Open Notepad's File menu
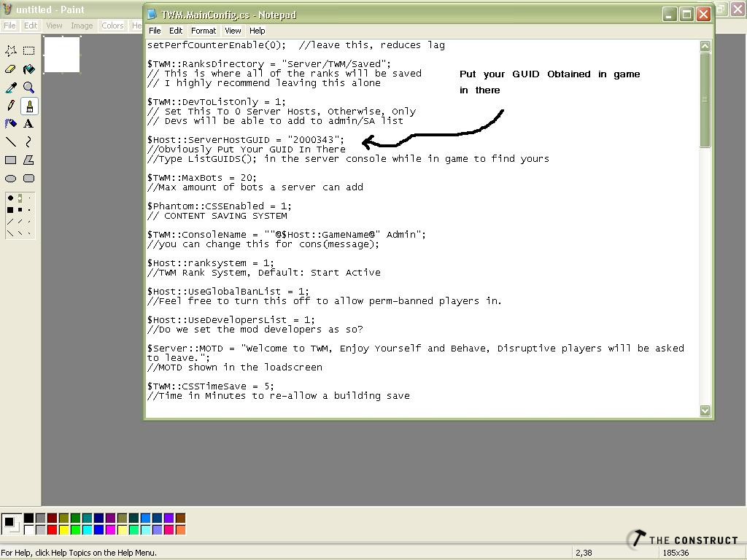This screenshot has width=747, height=560. tap(155, 31)
